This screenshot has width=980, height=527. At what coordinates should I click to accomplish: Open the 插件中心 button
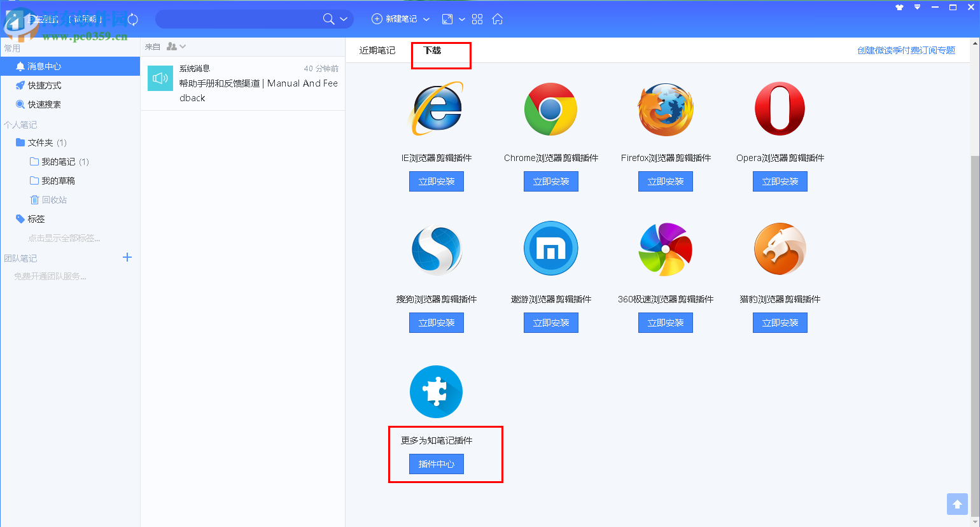[x=437, y=464]
